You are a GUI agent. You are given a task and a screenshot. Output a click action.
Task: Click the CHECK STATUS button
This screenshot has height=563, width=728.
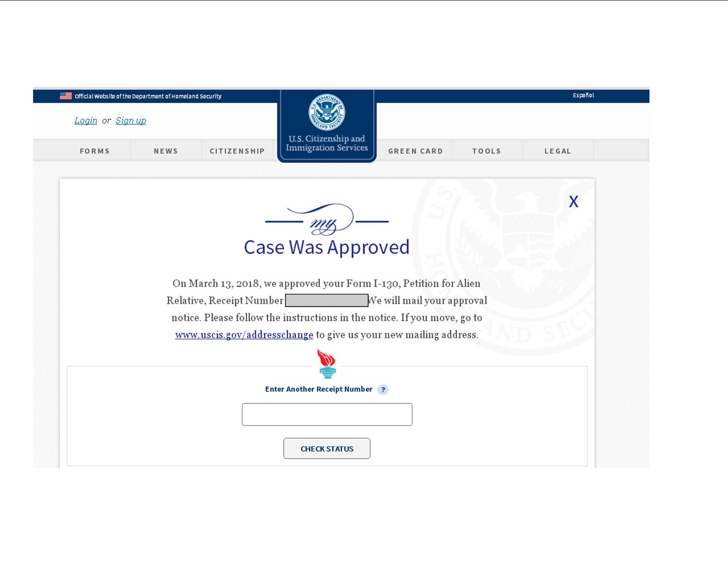[x=327, y=449]
